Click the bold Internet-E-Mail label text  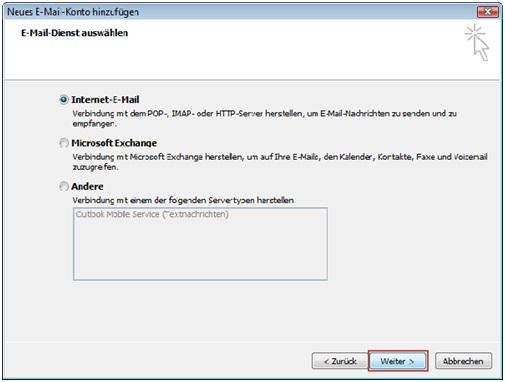[x=105, y=100]
